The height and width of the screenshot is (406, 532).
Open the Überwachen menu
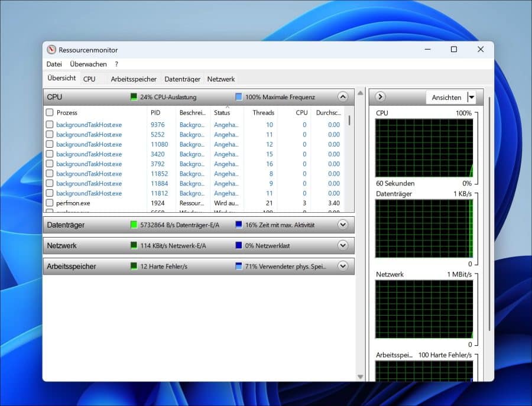[88, 64]
